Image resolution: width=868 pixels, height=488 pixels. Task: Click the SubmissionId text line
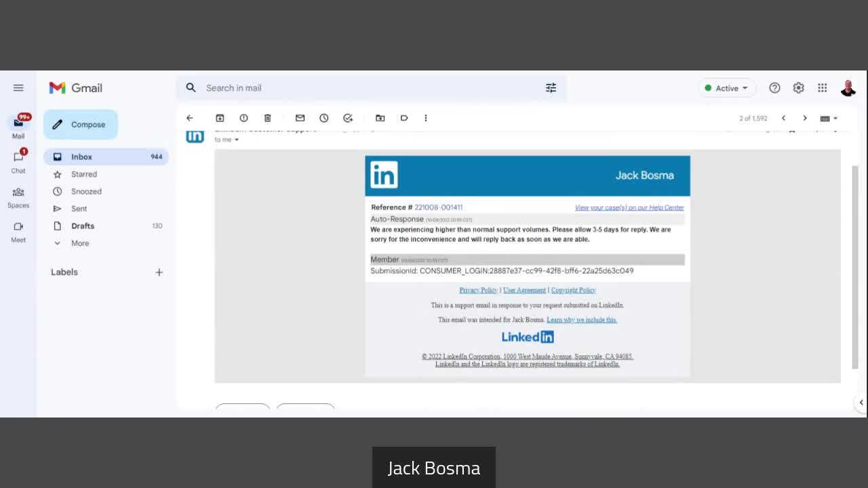pyautogui.click(x=502, y=270)
